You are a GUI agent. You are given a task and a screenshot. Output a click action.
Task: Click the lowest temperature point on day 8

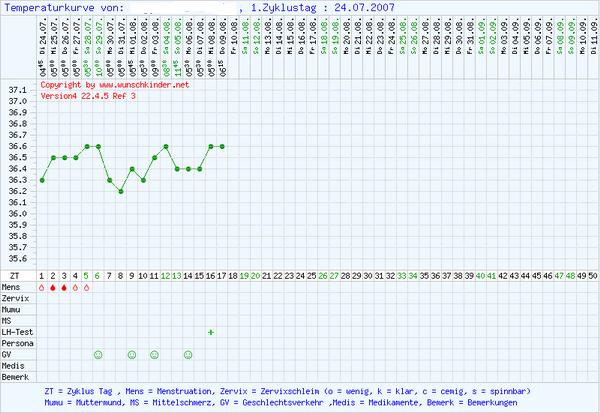tap(121, 191)
